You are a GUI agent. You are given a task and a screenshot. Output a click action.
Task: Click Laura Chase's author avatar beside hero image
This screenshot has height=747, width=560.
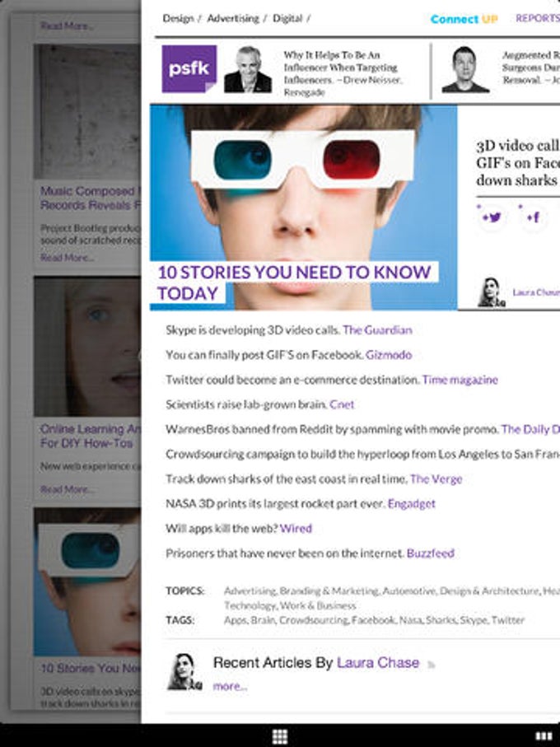coord(491,292)
